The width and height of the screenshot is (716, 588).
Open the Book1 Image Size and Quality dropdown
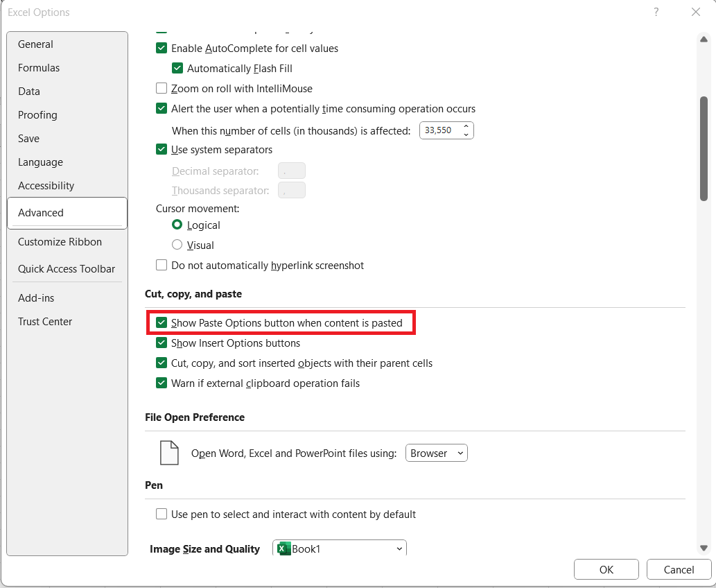click(x=339, y=548)
